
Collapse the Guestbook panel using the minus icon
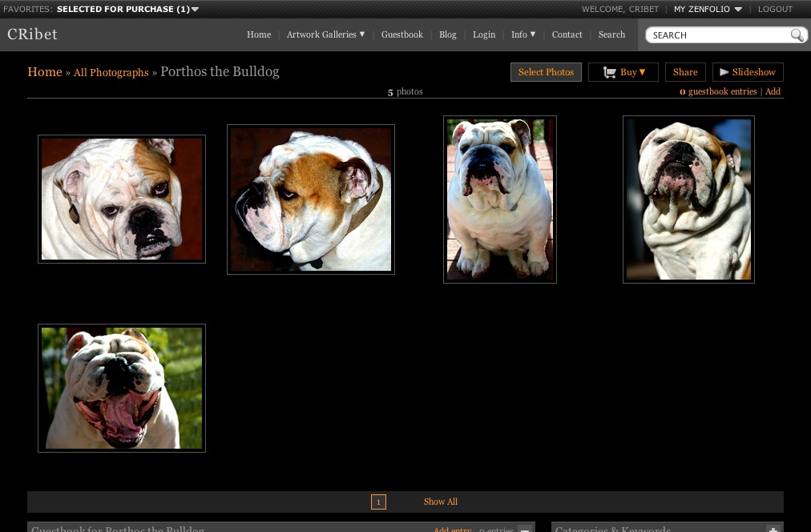tap(524, 529)
